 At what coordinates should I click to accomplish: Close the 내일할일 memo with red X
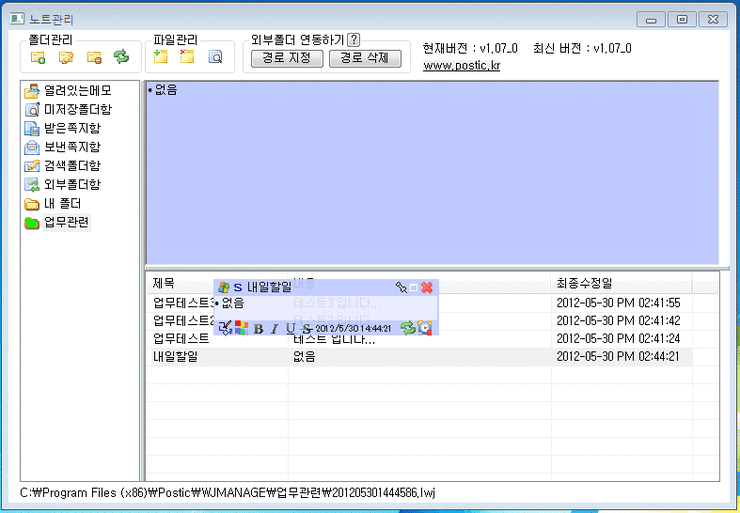(x=427, y=287)
